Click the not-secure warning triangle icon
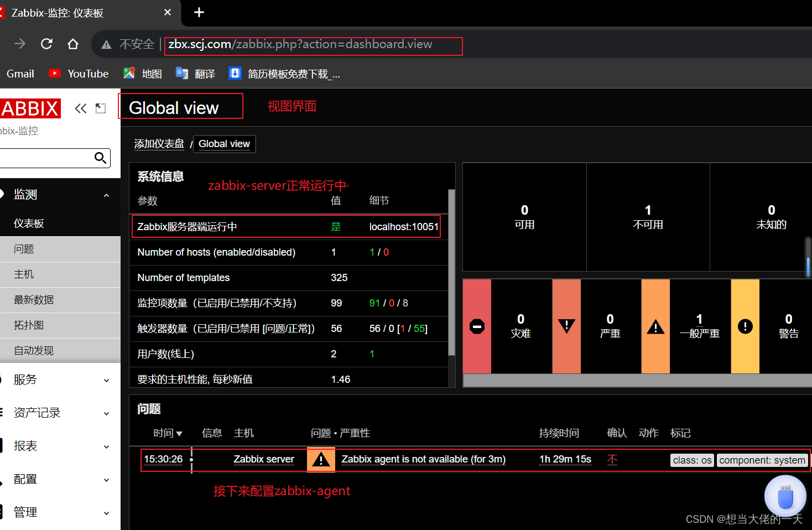812x530 pixels. click(x=107, y=44)
